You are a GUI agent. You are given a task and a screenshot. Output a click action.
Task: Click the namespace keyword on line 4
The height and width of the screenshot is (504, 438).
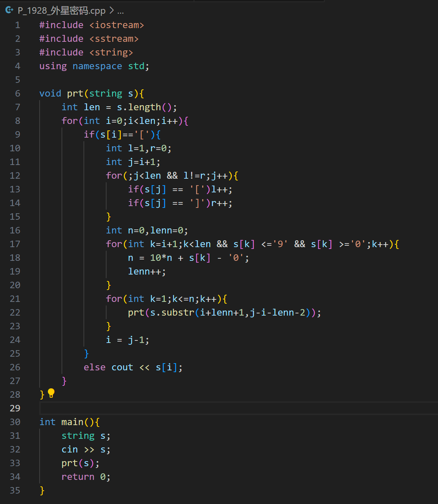(97, 66)
